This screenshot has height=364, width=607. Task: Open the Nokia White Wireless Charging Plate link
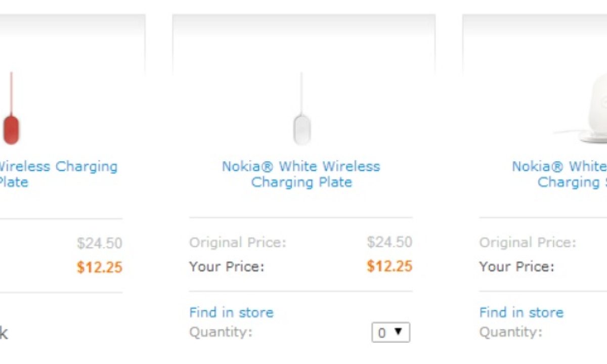301,174
